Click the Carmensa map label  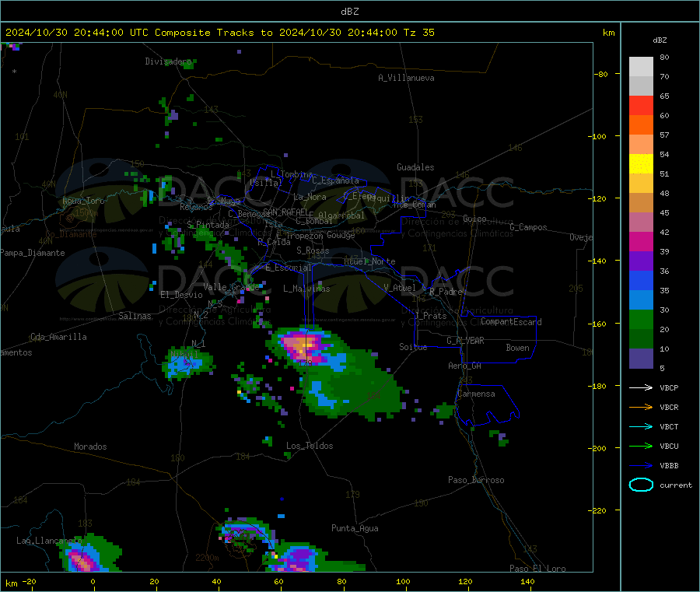tap(476, 394)
